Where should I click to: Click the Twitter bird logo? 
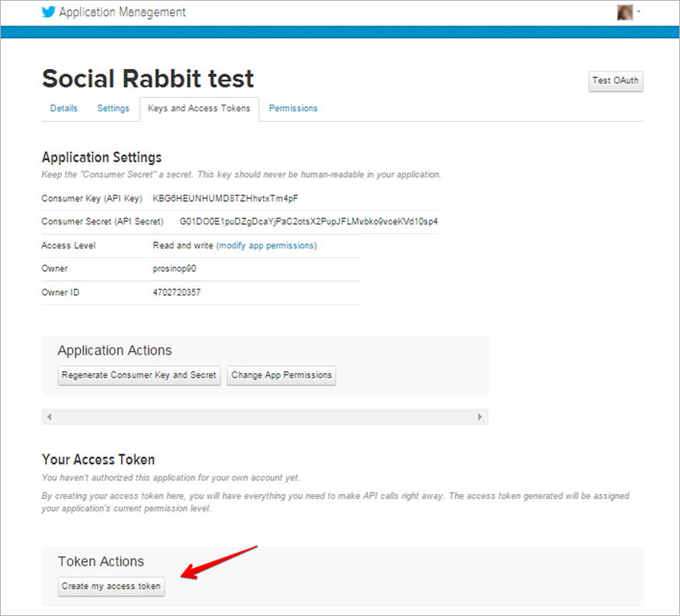[49, 12]
